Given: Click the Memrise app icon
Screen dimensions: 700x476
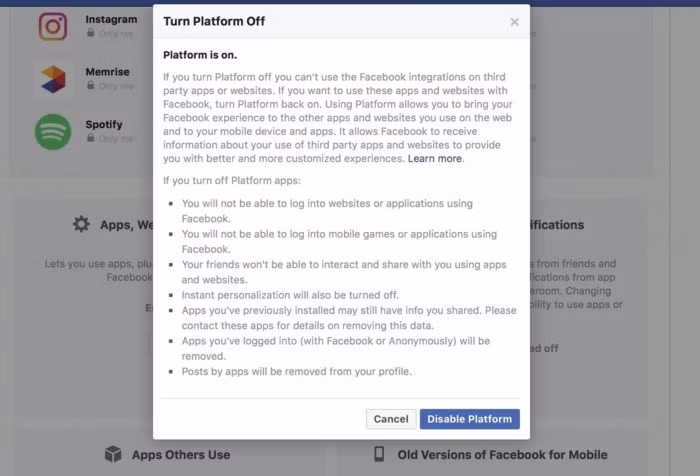Looking at the screenshot, I should click(x=53, y=79).
